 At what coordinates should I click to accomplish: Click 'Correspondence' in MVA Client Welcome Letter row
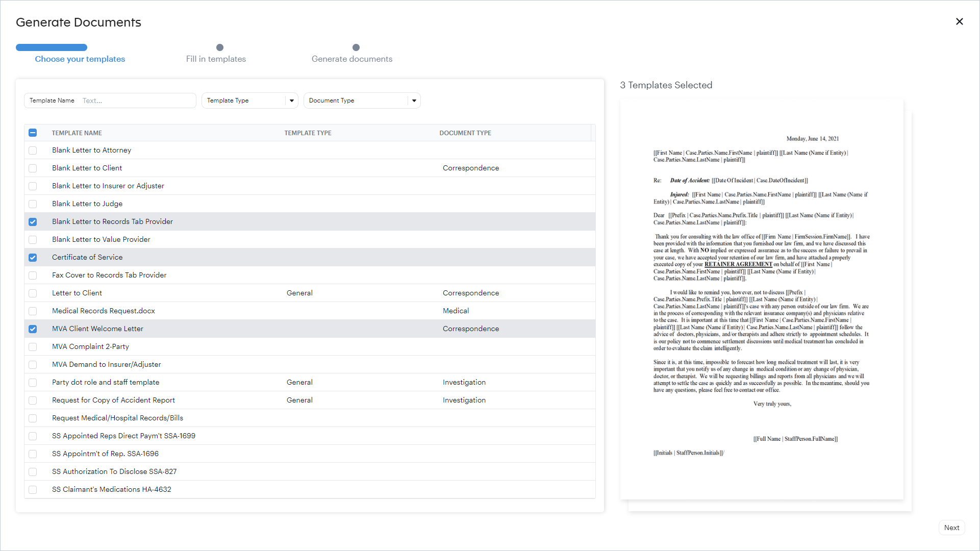(471, 329)
